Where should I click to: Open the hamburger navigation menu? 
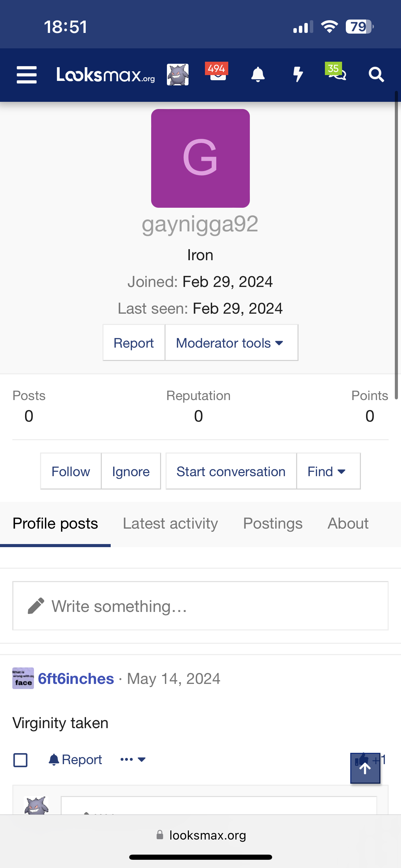pyautogui.click(x=27, y=75)
